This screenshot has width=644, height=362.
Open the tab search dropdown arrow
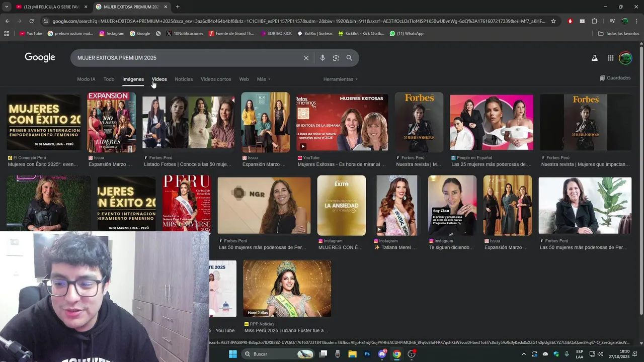click(7, 7)
